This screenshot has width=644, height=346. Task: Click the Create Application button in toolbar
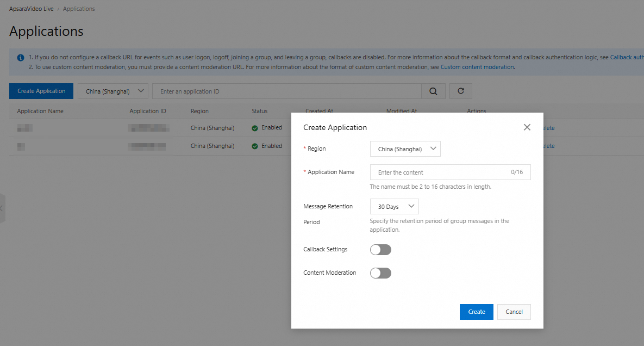point(41,91)
